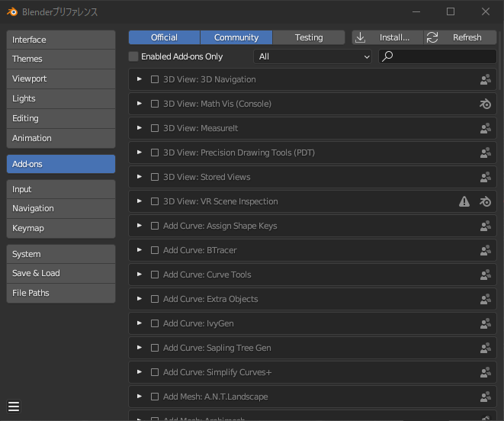504x421 pixels.
Task: Open the Editing preferences
Action: click(61, 119)
